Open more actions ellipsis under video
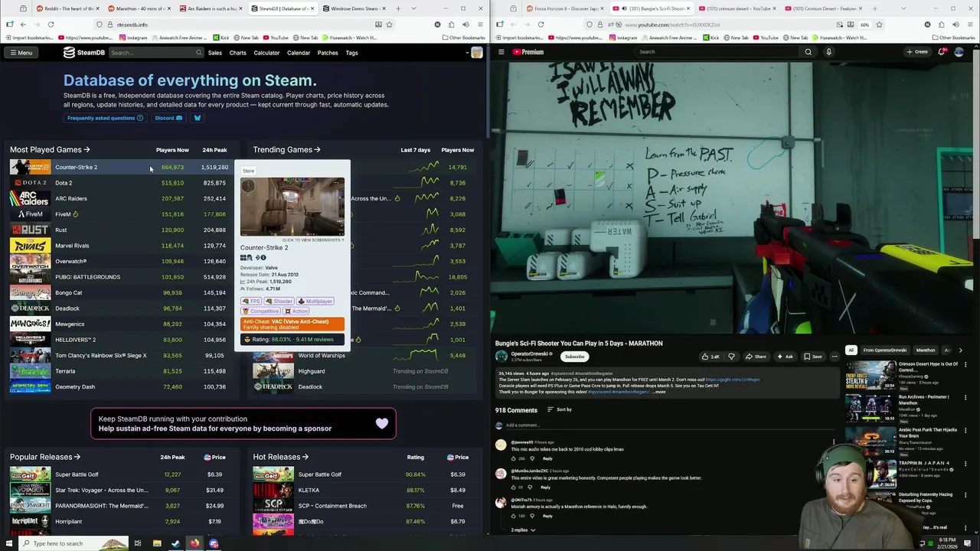 click(x=835, y=357)
